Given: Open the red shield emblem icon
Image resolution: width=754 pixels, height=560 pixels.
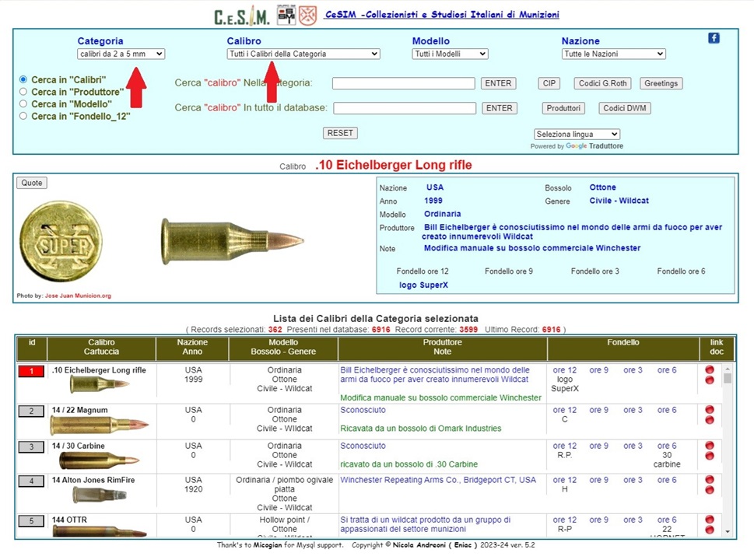Looking at the screenshot, I should click(308, 16).
